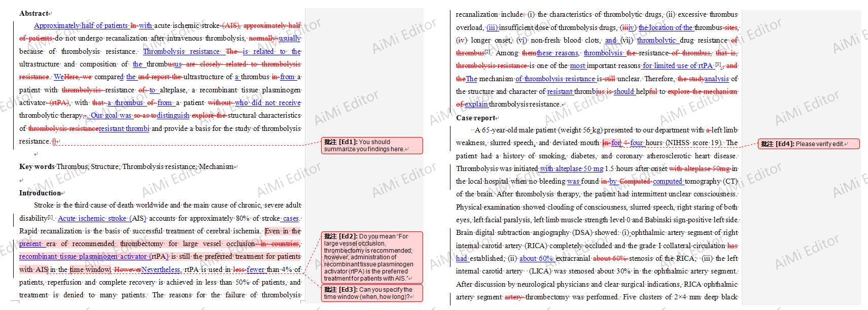Click the struck-through deletion 'However'

127,269
